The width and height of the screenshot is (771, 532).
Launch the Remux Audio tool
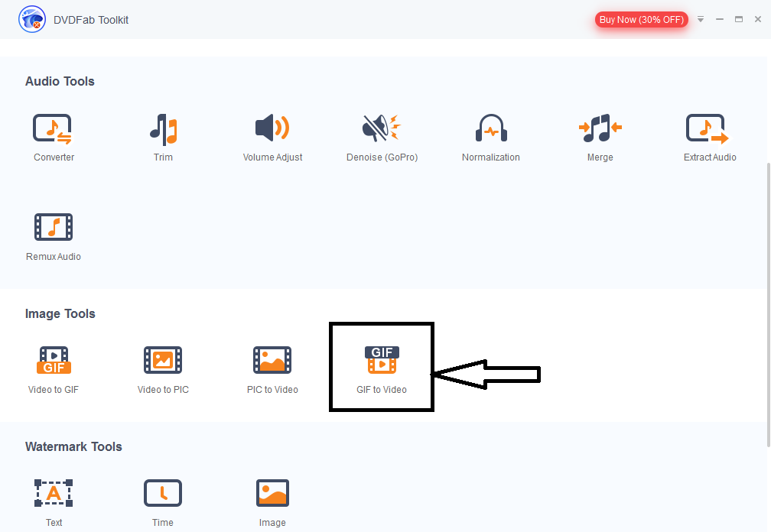point(54,237)
